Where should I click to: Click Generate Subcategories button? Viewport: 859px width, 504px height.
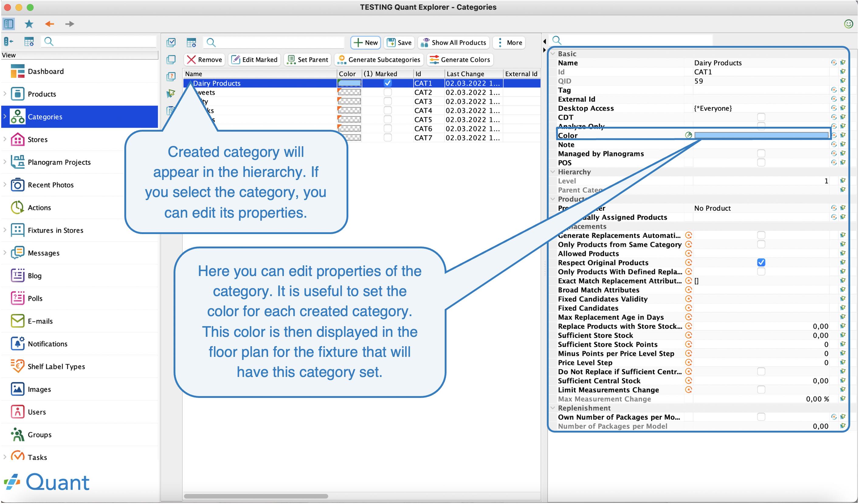[379, 60]
